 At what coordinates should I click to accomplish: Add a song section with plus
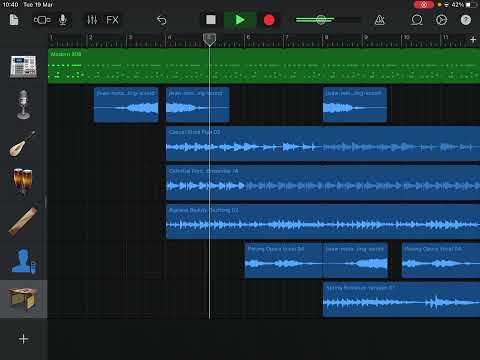(473, 39)
